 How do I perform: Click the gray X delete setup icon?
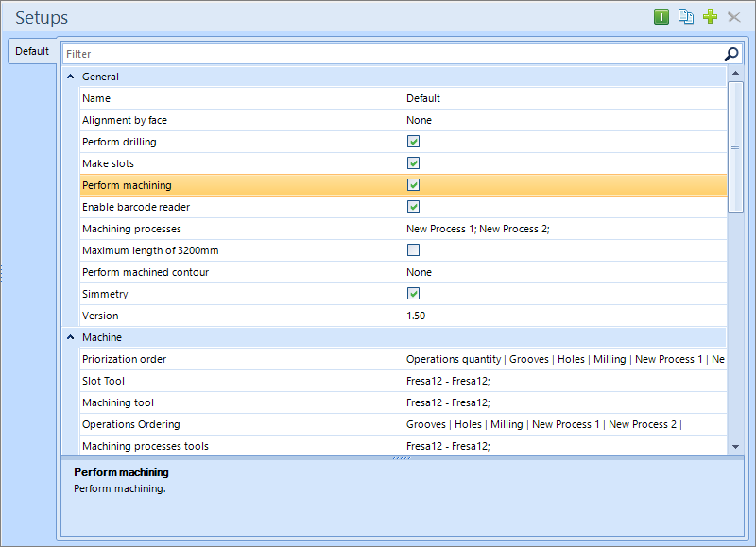[x=733, y=17]
